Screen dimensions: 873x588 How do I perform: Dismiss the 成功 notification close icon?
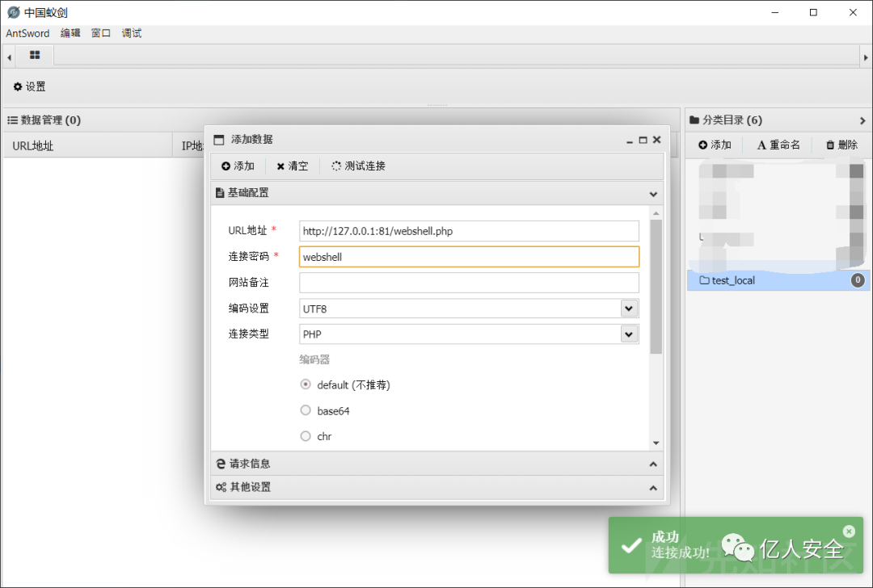point(849,531)
